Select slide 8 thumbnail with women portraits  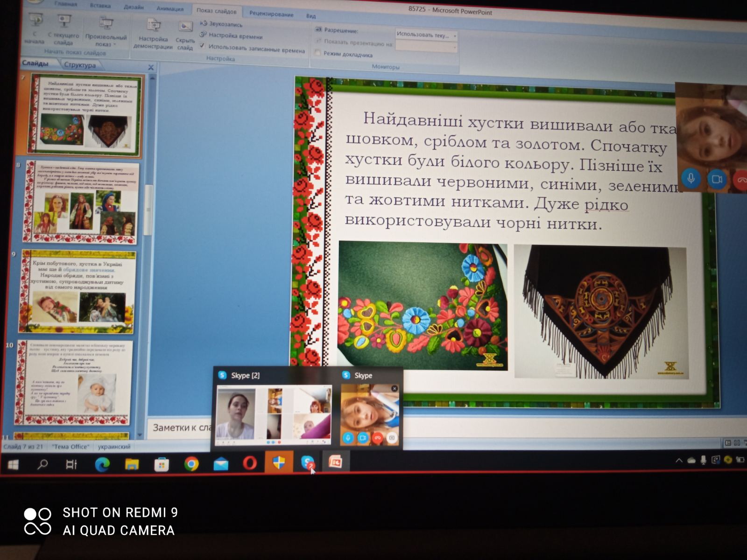tap(82, 202)
